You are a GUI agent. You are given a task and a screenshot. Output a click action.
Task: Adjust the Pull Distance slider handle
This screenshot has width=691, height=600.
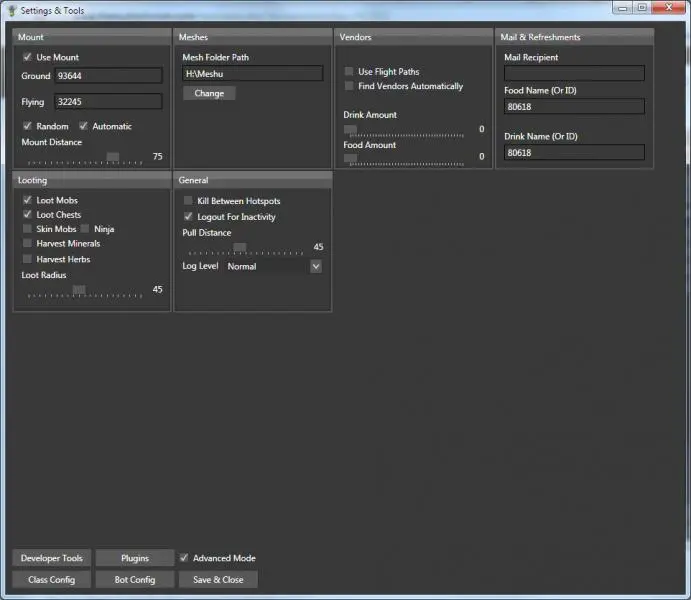click(239, 248)
